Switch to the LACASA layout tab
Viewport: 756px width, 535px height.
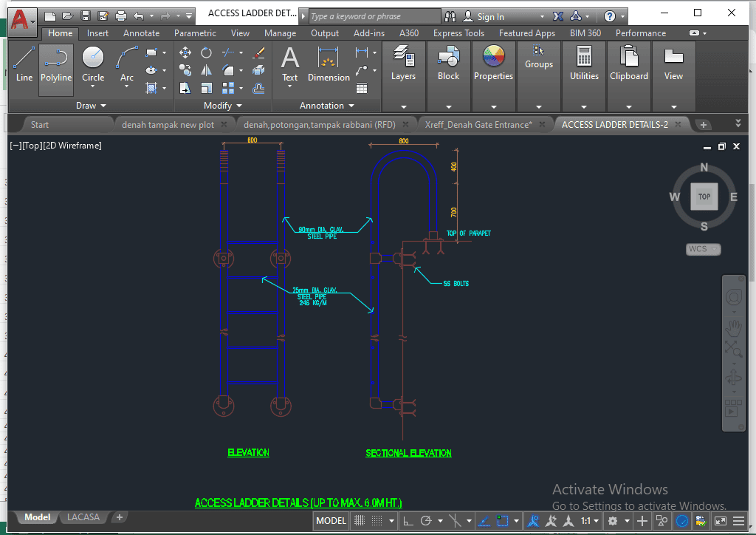point(83,517)
